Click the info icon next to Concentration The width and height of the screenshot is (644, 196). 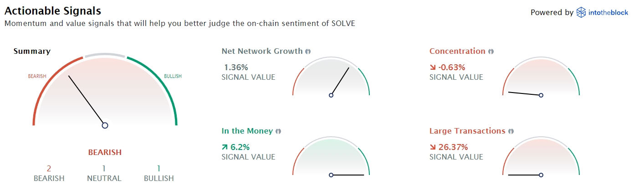[491, 52]
